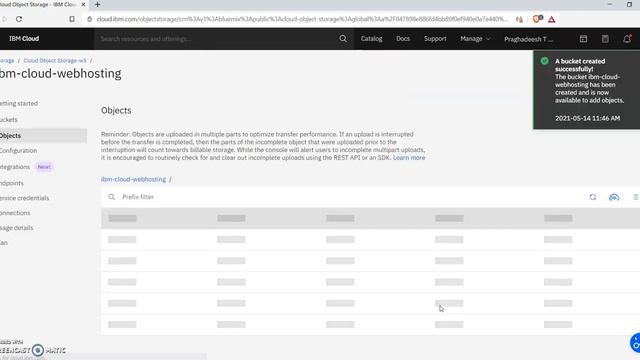This screenshot has height=360, width=640.
Task: Open a new browser tab
Action: tap(97, 4)
